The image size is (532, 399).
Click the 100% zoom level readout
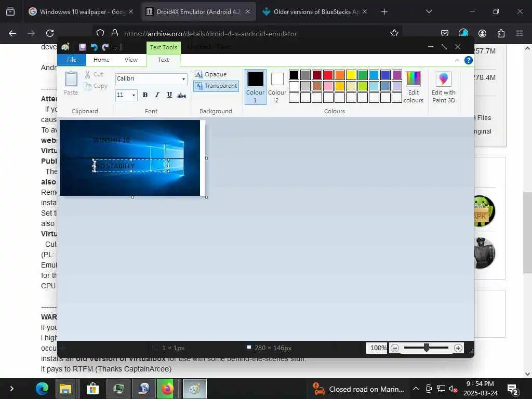(x=378, y=348)
